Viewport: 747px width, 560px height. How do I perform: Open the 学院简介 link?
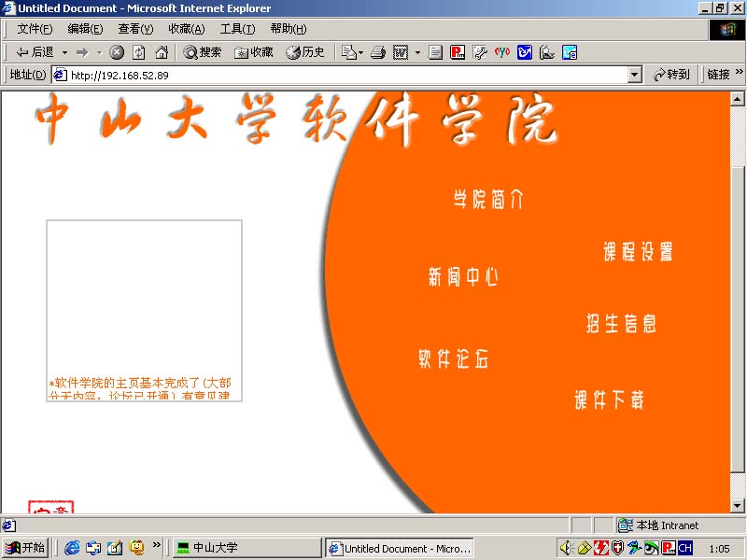pos(488,199)
